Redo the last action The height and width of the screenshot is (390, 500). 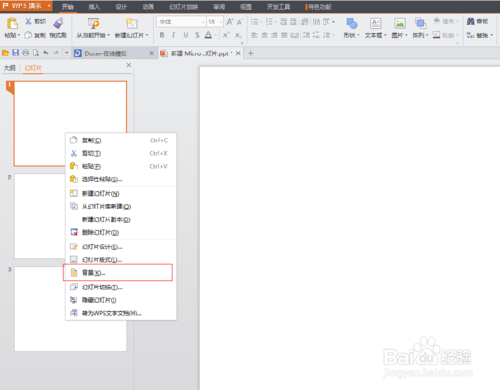pos(56,53)
